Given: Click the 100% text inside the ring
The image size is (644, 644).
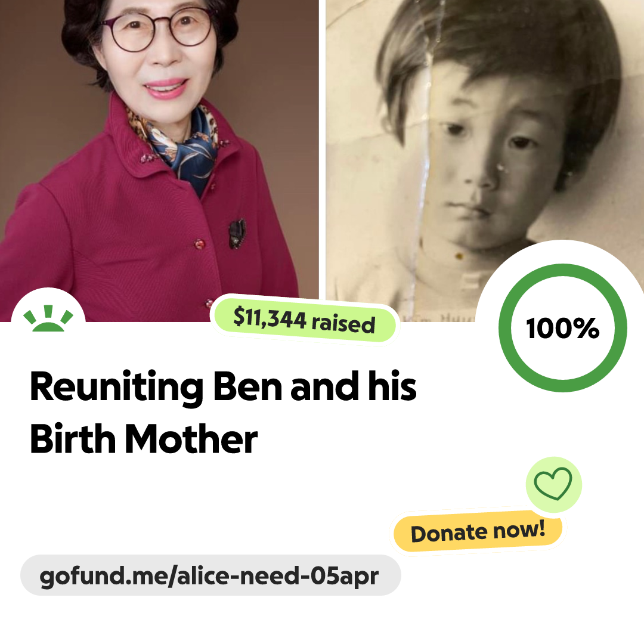Looking at the screenshot, I should coord(563,328).
